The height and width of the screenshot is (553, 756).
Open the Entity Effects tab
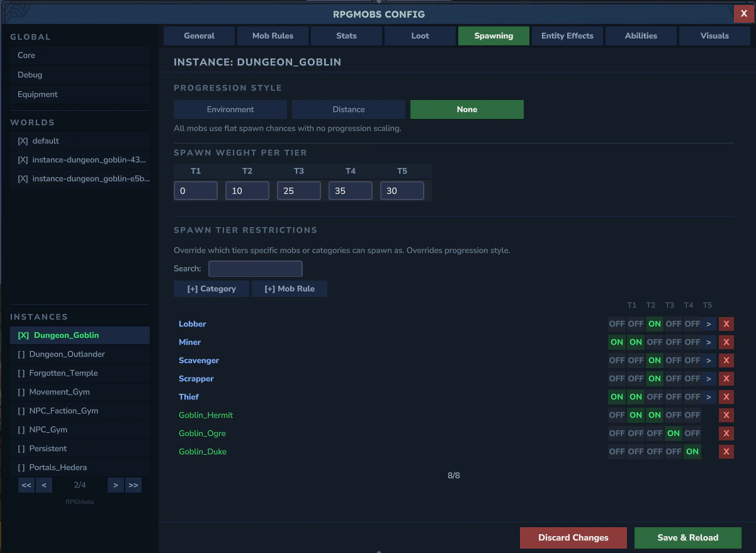pos(567,36)
